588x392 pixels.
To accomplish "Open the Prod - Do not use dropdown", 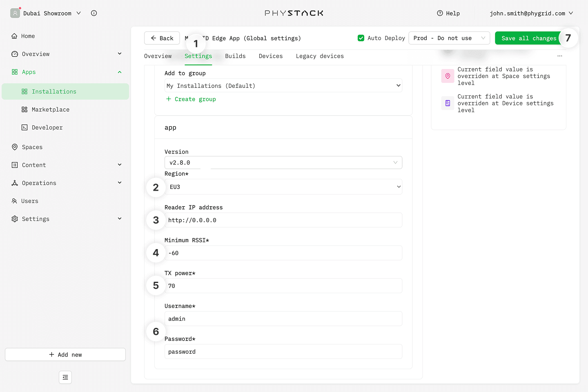I will [449, 38].
